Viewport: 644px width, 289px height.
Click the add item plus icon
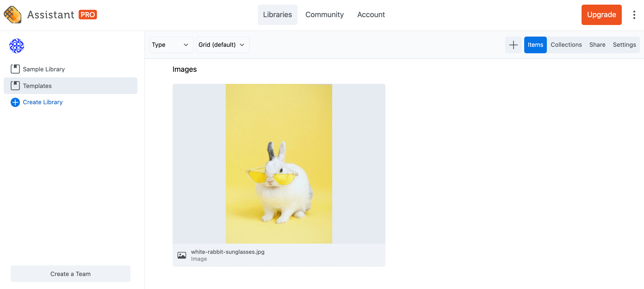[x=514, y=44]
